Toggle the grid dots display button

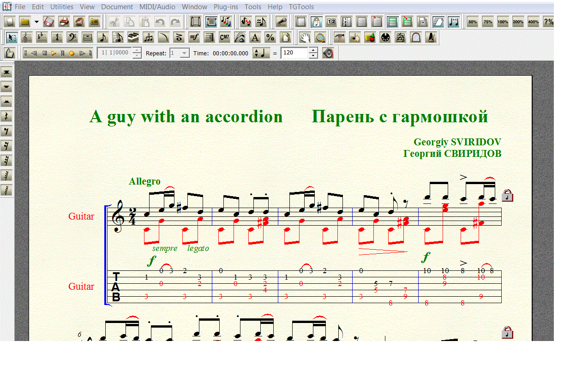(362, 22)
